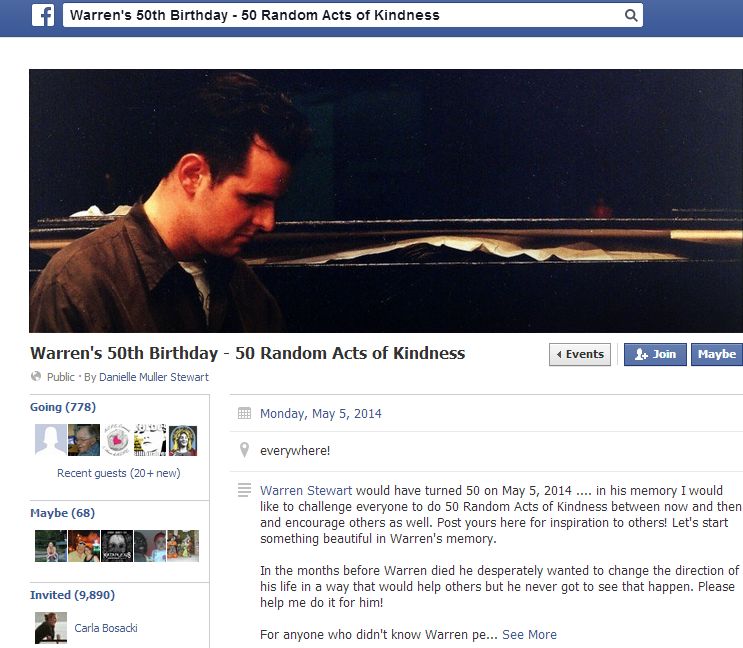The height and width of the screenshot is (648, 743).
Task: Click the Public globe icon
Action: (x=36, y=376)
